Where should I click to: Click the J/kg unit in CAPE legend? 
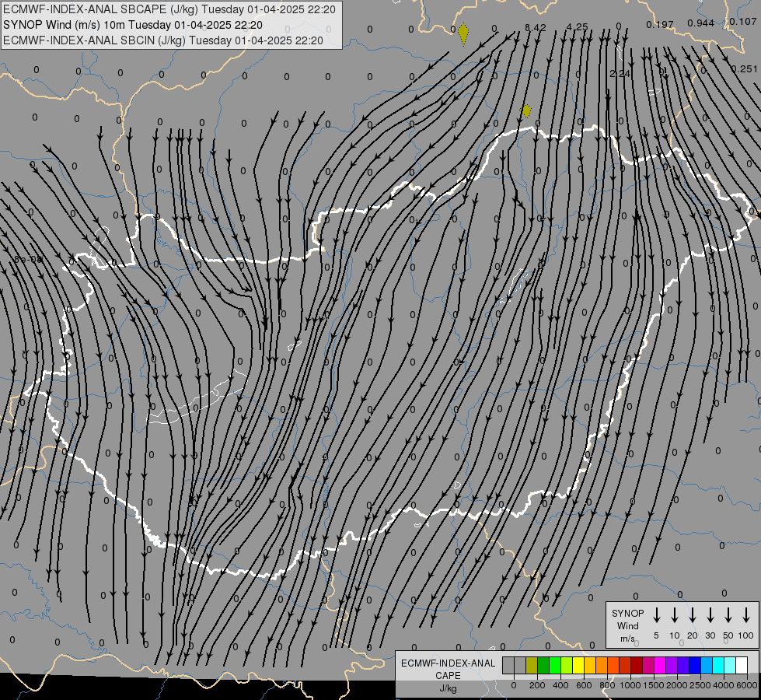pyautogui.click(x=448, y=688)
